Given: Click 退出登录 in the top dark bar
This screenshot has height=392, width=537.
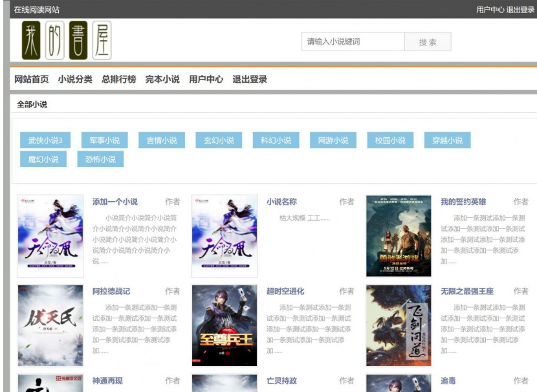Looking at the screenshot, I should 520,10.
